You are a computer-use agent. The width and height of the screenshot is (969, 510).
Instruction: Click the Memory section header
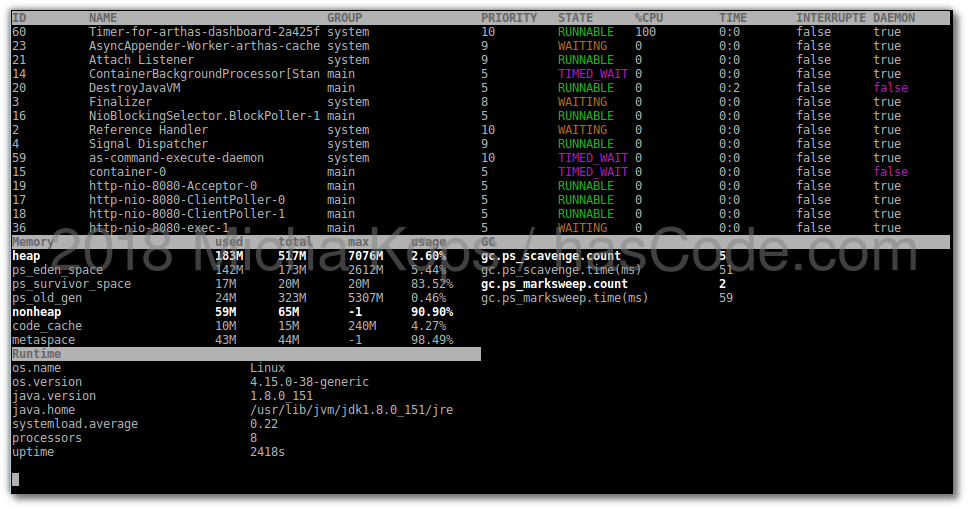[x=33, y=242]
